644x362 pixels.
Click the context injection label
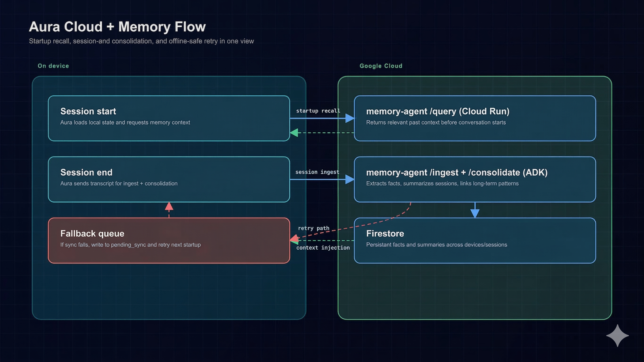coord(323,248)
